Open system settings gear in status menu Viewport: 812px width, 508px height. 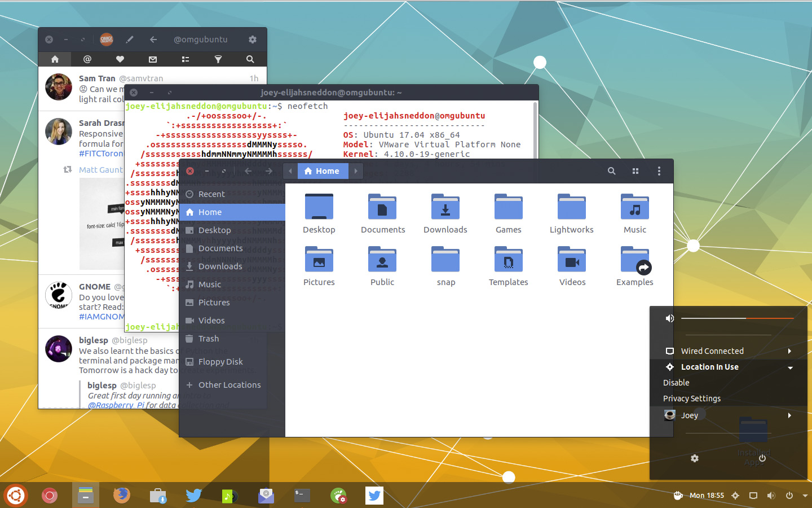coord(695,458)
